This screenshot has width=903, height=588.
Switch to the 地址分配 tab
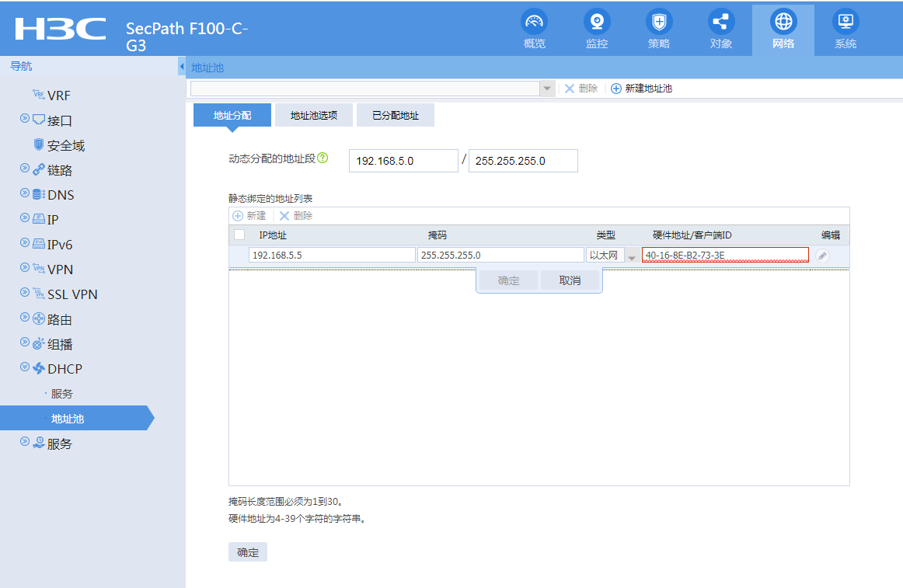[232, 115]
